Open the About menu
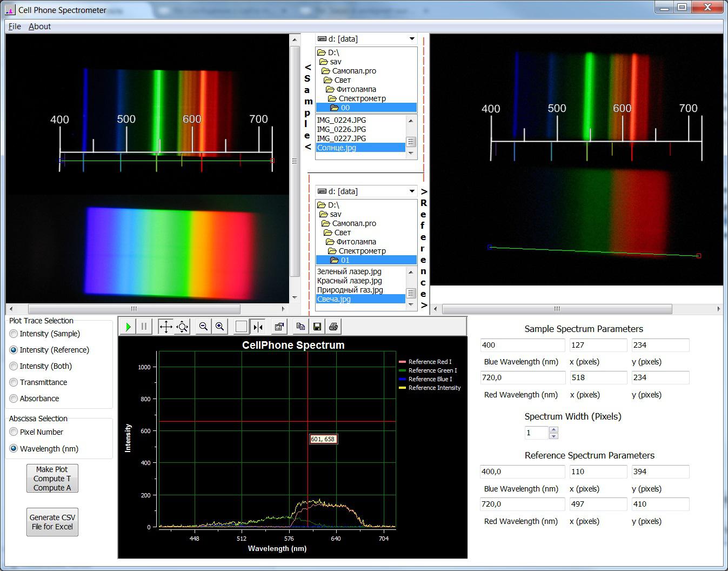 click(39, 26)
